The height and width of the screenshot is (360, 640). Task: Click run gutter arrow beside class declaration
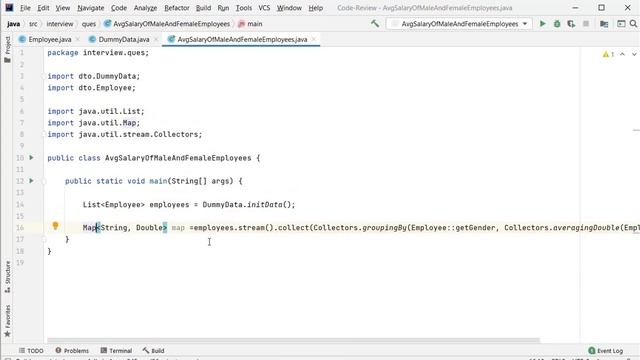click(31, 158)
